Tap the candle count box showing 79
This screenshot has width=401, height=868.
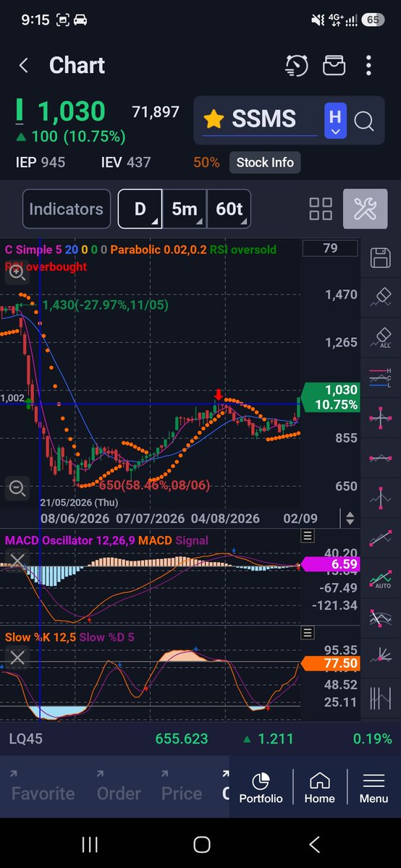coord(331,249)
